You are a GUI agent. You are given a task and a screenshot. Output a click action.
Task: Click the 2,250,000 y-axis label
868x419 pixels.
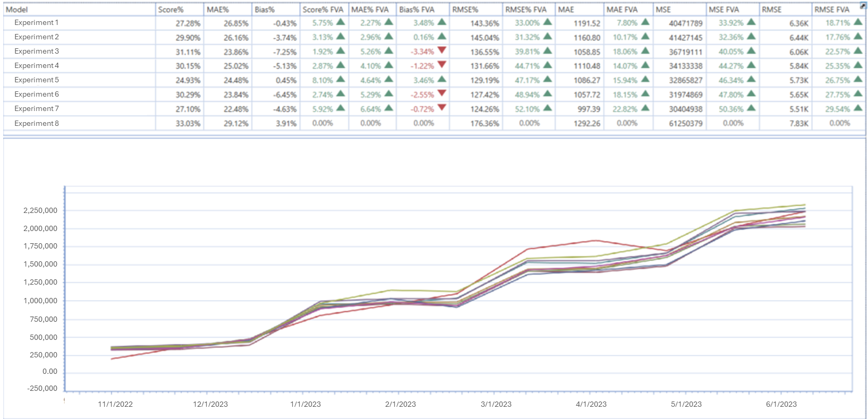pos(40,210)
